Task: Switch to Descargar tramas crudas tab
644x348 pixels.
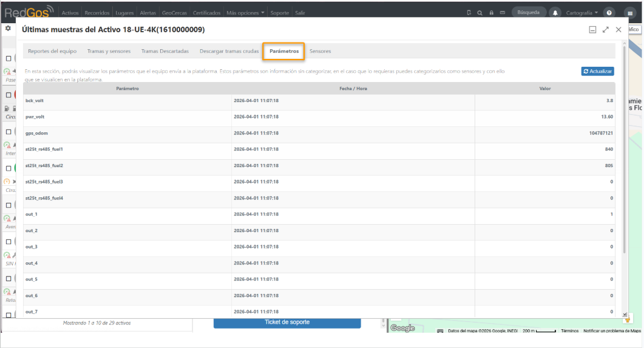Action: 229,51
